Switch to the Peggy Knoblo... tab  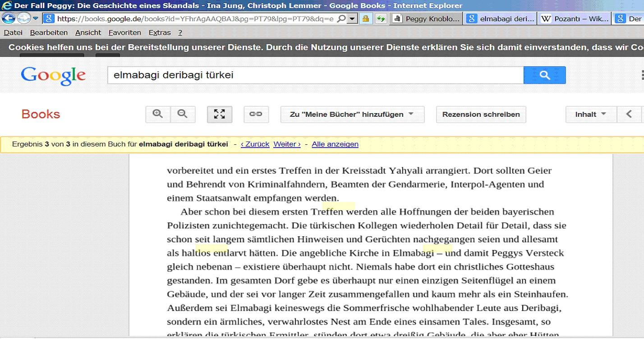[x=426, y=18]
